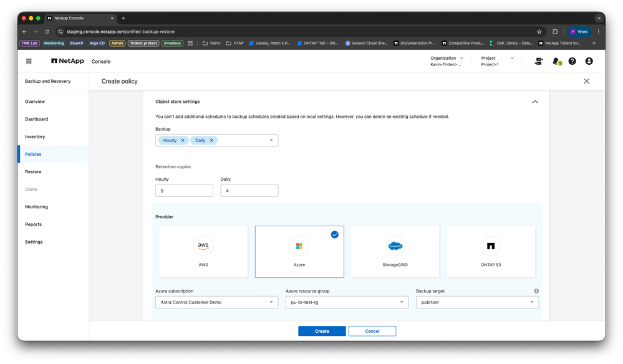
Task: Open Reports in sidebar
Action: click(x=34, y=224)
